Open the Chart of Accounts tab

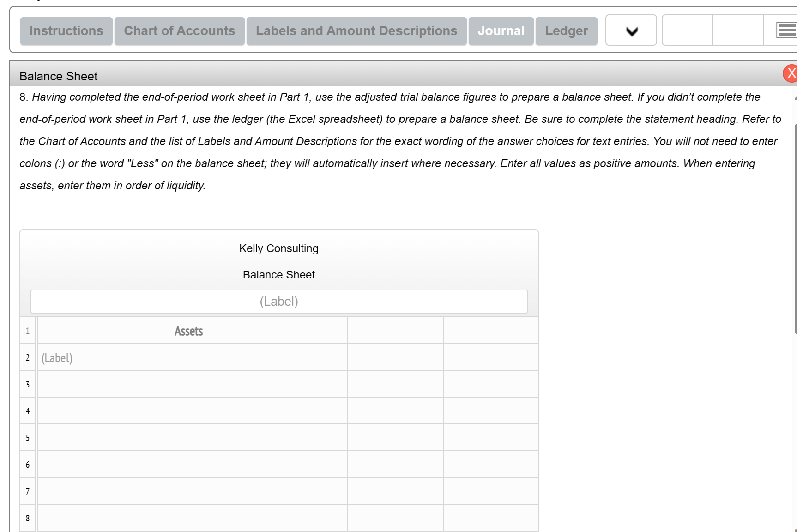(179, 30)
